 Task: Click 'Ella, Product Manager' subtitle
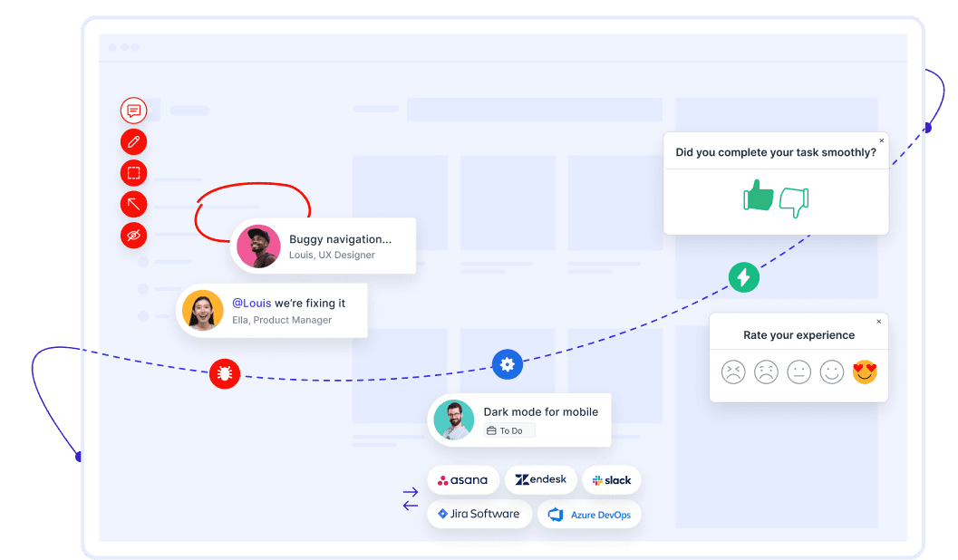[x=282, y=319]
